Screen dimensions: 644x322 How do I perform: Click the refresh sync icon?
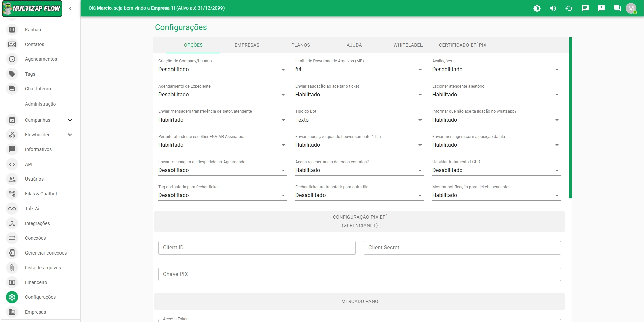(569, 8)
